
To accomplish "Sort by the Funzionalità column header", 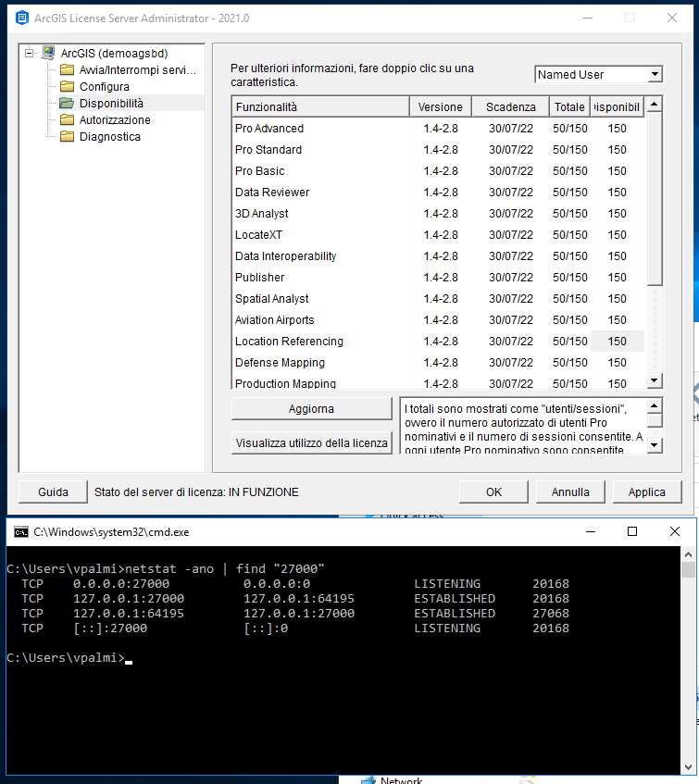I will [320, 107].
